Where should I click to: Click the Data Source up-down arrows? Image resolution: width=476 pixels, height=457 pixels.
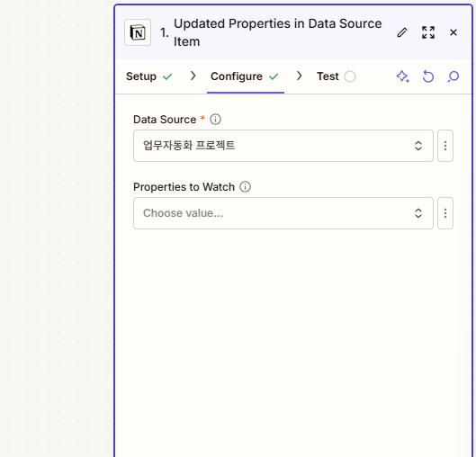(x=418, y=146)
